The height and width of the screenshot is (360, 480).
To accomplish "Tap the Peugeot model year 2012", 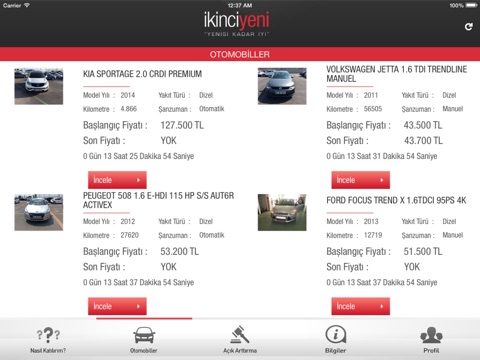I will (128, 222).
